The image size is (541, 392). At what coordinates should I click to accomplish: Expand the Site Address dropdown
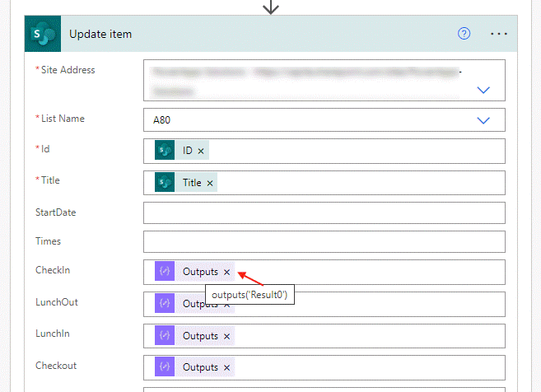(x=483, y=90)
